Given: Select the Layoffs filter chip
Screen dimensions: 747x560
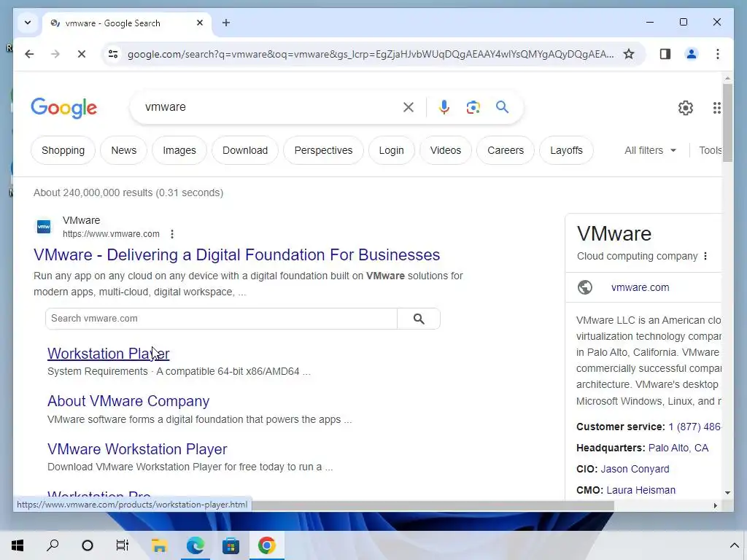Looking at the screenshot, I should (566, 150).
